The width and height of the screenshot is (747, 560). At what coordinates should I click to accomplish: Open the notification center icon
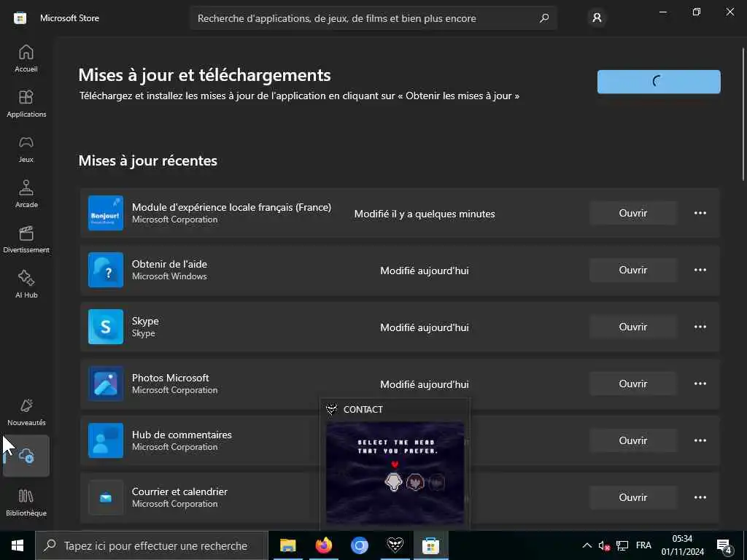724,545
